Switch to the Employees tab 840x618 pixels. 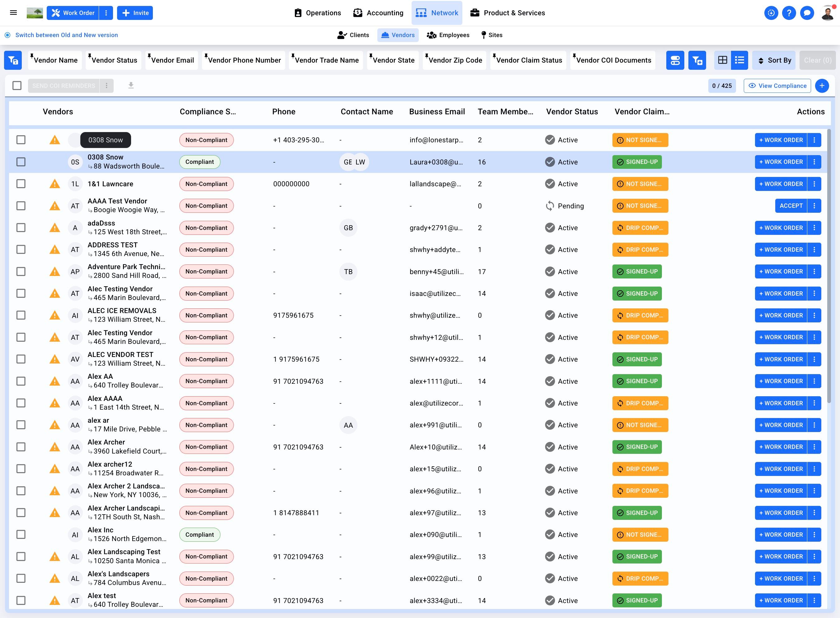[448, 35]
